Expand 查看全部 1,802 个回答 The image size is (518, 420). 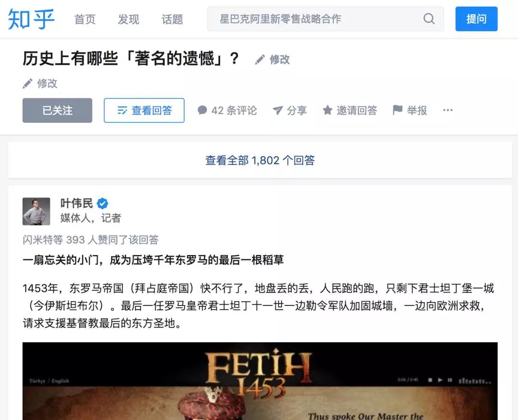click(x=260, y=160)
